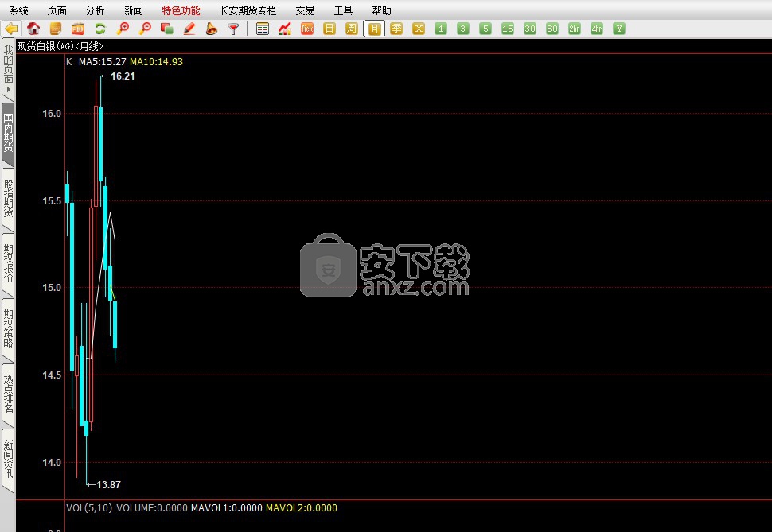Screen dimensions: 772x532
Task: Switch to Tick chart view
Action: click(x=307, y=29)
